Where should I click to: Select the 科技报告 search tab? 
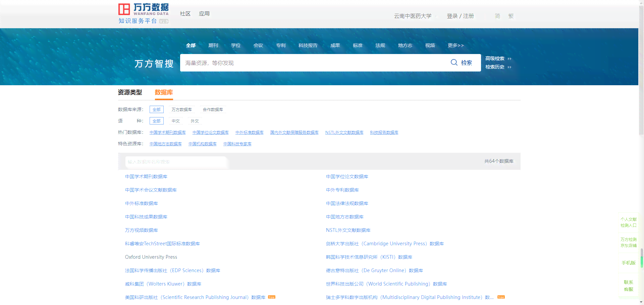(x=308, y=45)
